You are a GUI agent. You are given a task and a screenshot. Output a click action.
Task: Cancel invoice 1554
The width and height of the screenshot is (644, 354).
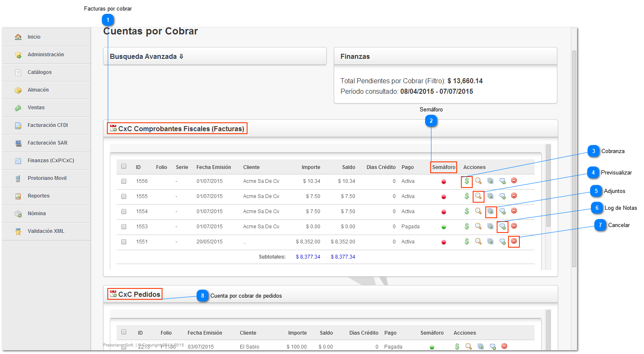pos(514,211)
